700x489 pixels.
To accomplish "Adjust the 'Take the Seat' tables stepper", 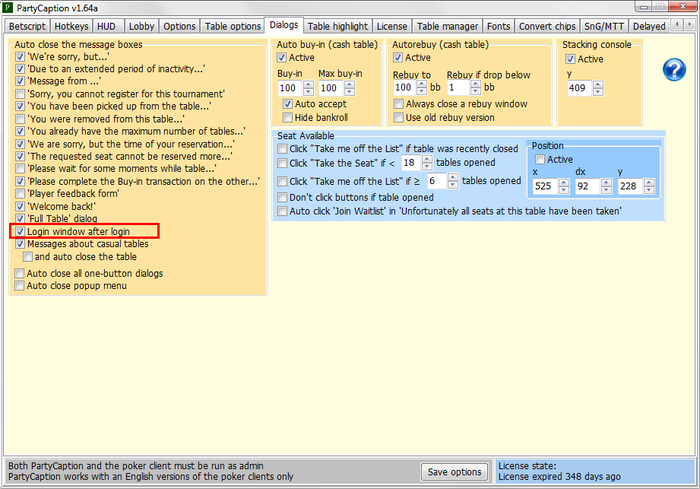I will click(427, 163).
